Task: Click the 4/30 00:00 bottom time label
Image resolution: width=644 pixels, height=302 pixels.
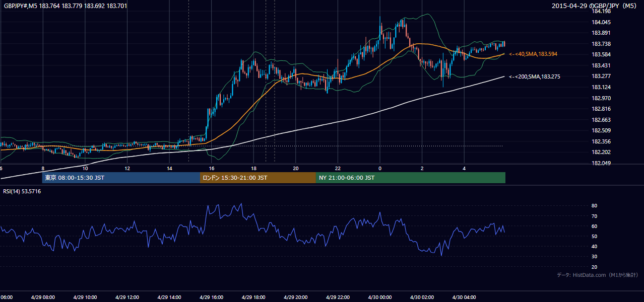Action: point(379,297)
